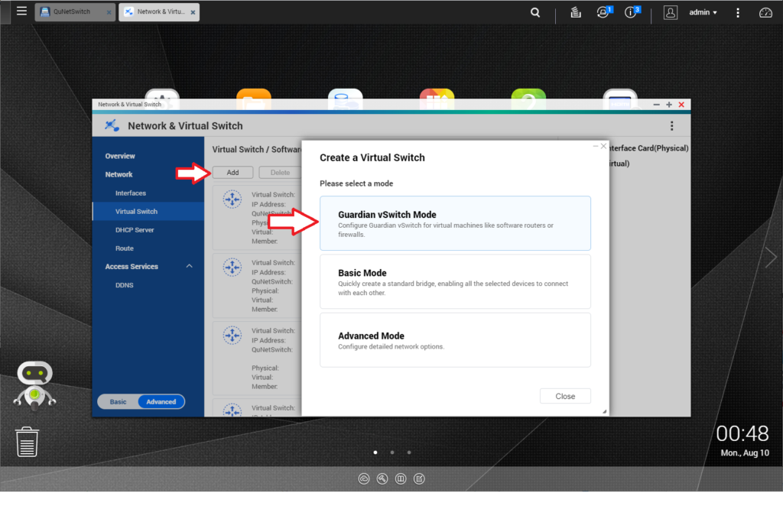This screenshot has height=532, width=783.
Task: Open the desktop search magnifier icon
Action: click(x=534, y=12)
